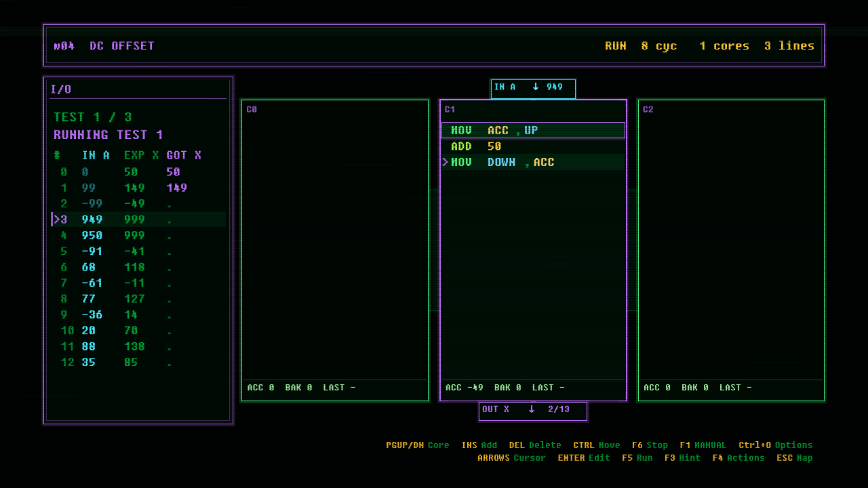
Task: Click the C0 ACC 0 register readout
Action: pos(261,388)
